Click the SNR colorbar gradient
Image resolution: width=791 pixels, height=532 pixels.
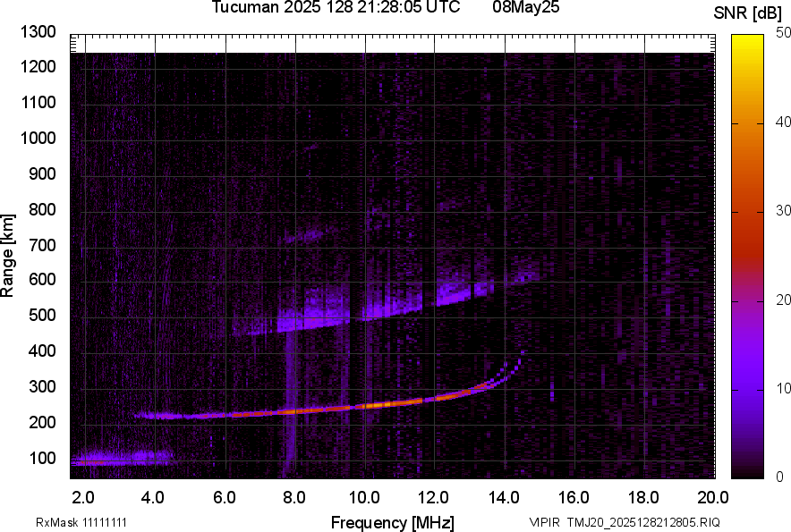[747, 257]
